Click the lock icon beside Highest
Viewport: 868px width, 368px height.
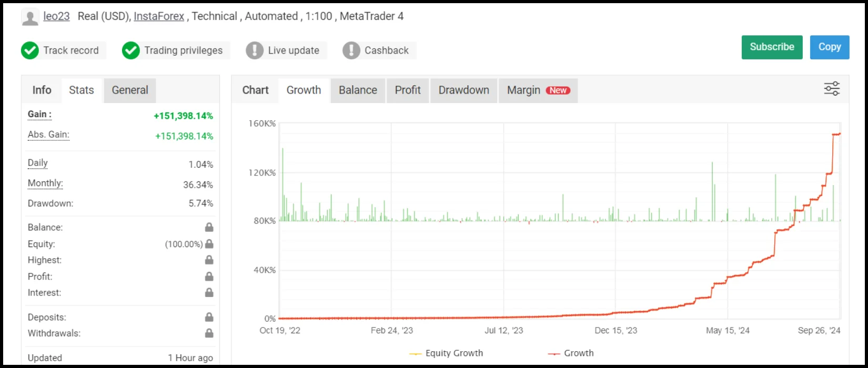click(209, 260)
